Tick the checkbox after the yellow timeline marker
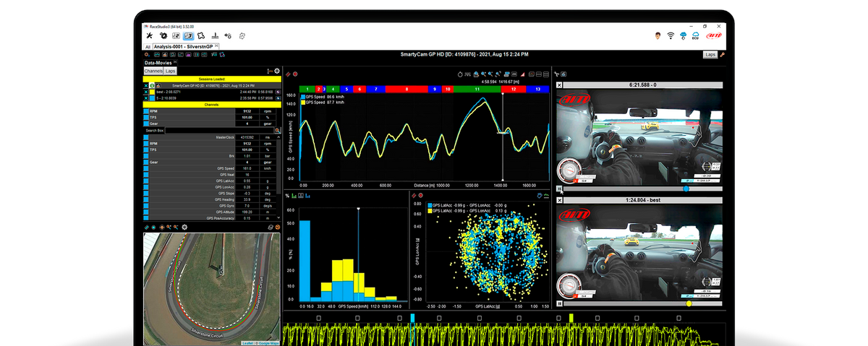Viewport: 868px width, 346px height. click(x=597, y=318)
